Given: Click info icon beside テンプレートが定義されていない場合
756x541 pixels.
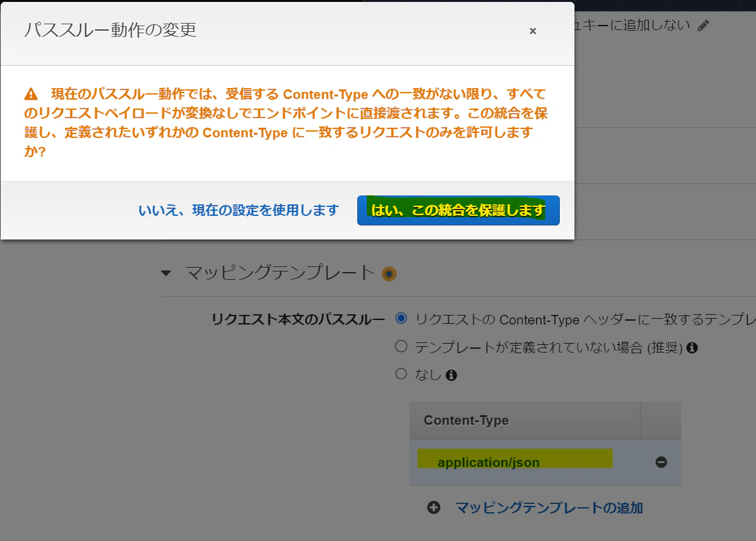Looking at the screenshot, I should [x=692, y=348].
